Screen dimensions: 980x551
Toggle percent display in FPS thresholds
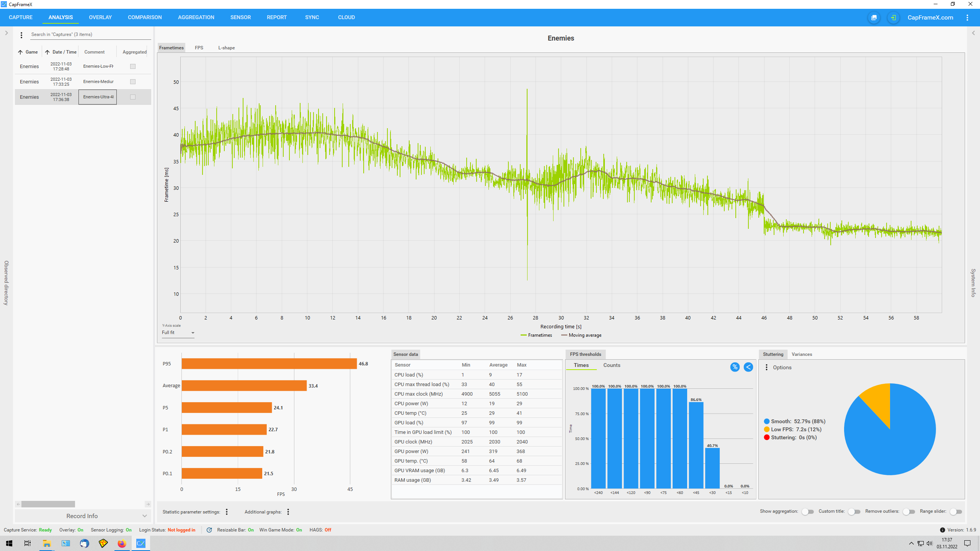click(x=735, y=367)
